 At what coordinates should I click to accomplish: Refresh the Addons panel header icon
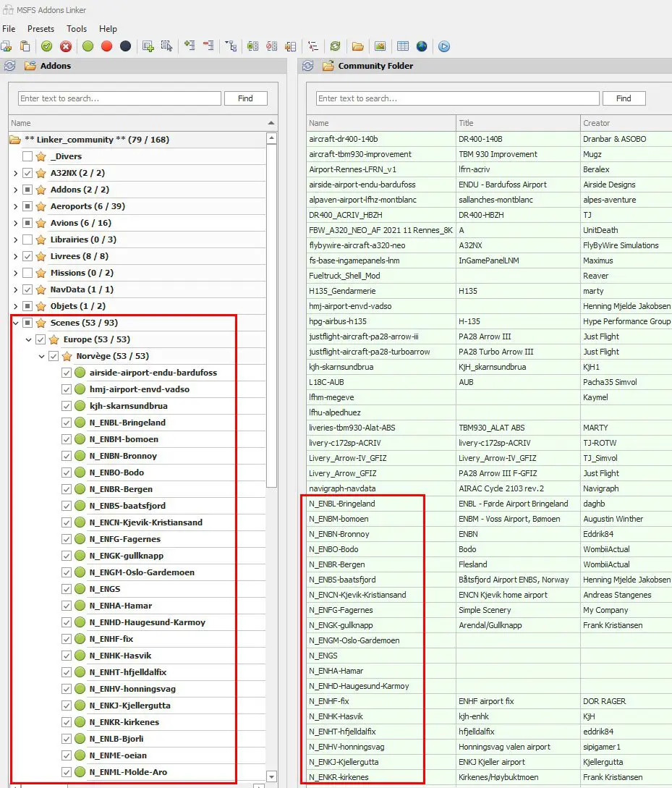pos(9,66)
